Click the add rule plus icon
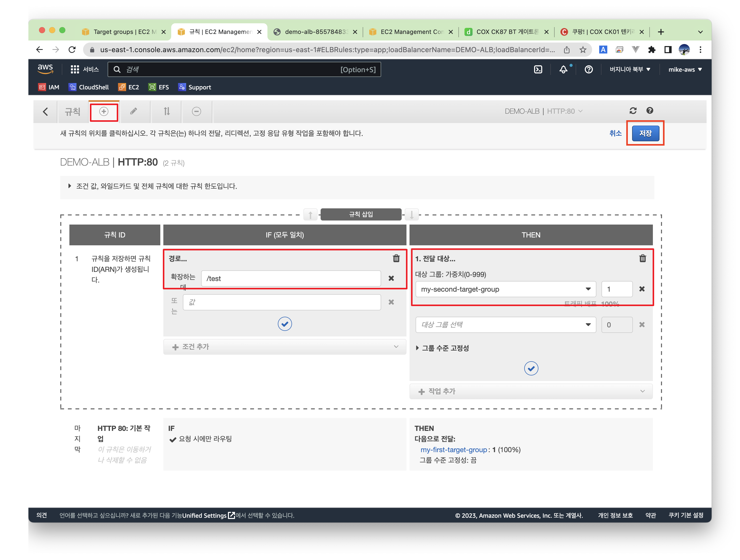Screen dimensions: 740x560 (x=104, y=111)
